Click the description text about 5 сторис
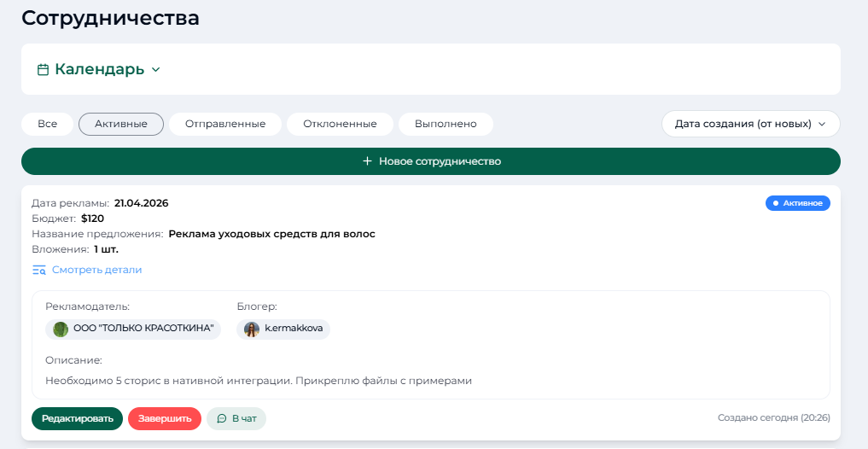The image size is (868, 449). click(x=259, y=381)
